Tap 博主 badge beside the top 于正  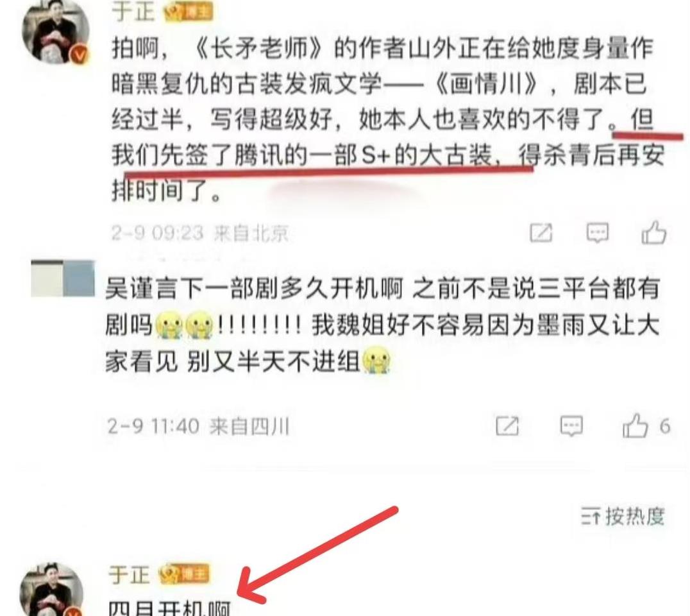click(x=189, y=12)
